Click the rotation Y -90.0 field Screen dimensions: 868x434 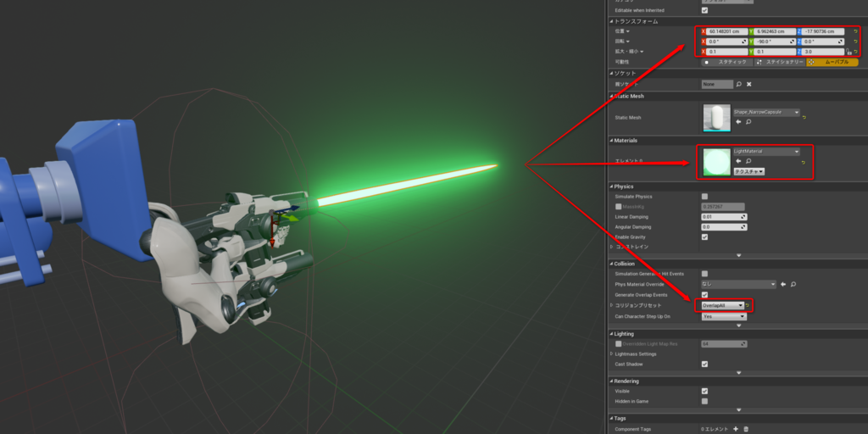tap(775, 42)
